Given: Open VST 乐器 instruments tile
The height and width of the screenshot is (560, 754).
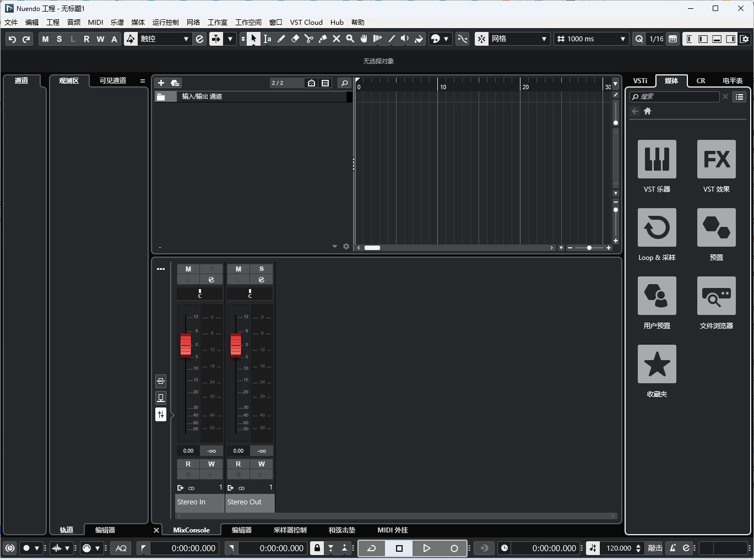Looking at the screenshot, I should click(x=657, y=159).
